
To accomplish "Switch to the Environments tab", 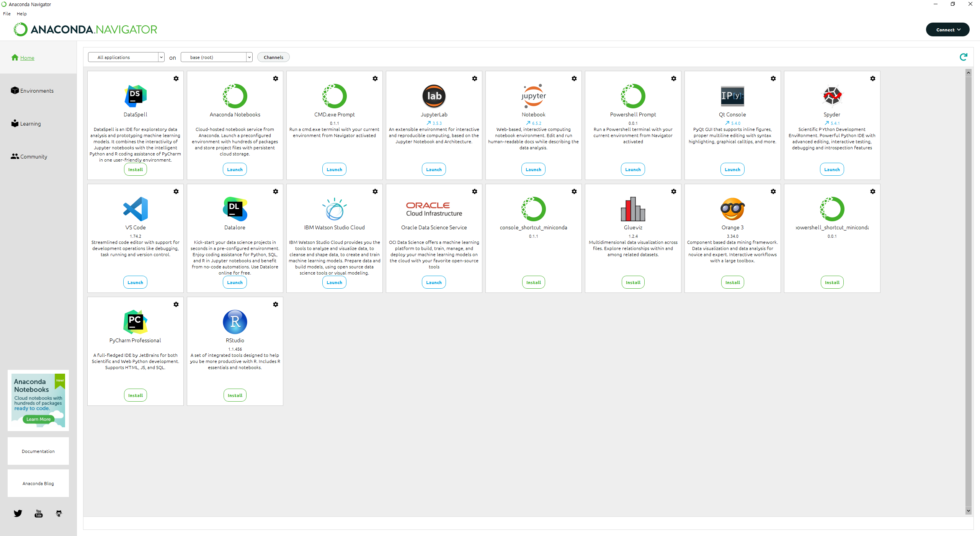I will 36,91.
